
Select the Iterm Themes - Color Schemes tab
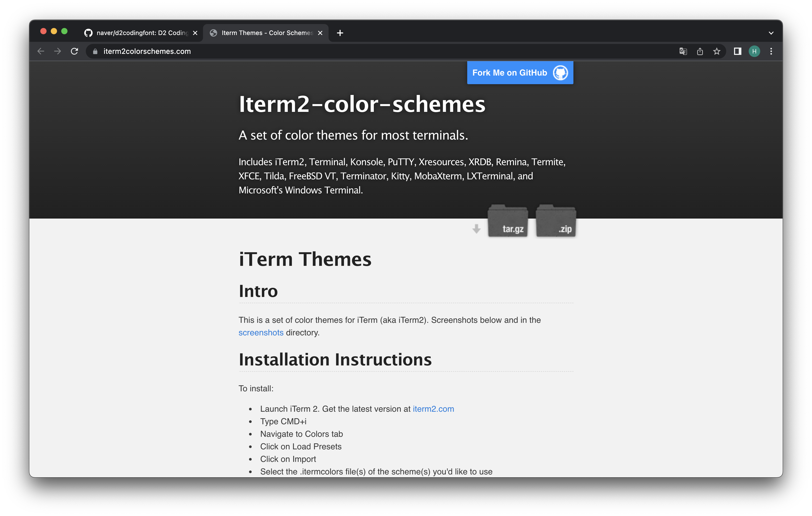(x=266, y=33)
